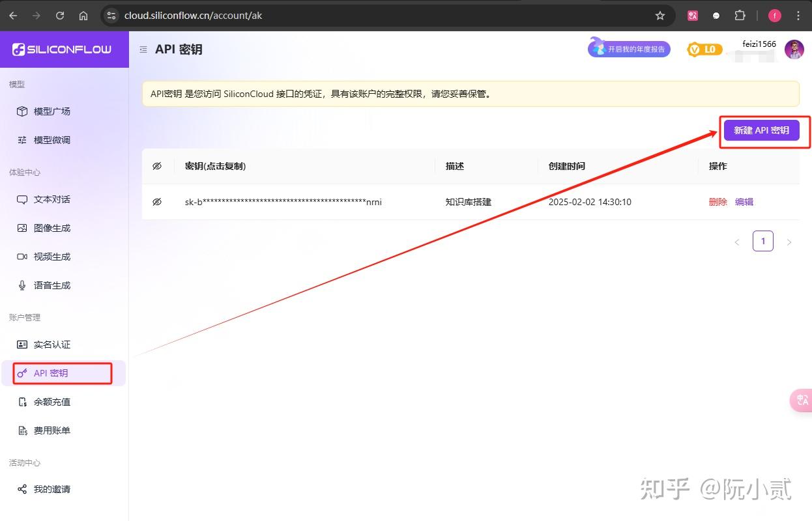Delete the 知识库搭建 key via 删除
The width and height of the screenshot is (812, 521).
[x=718, y=202]
